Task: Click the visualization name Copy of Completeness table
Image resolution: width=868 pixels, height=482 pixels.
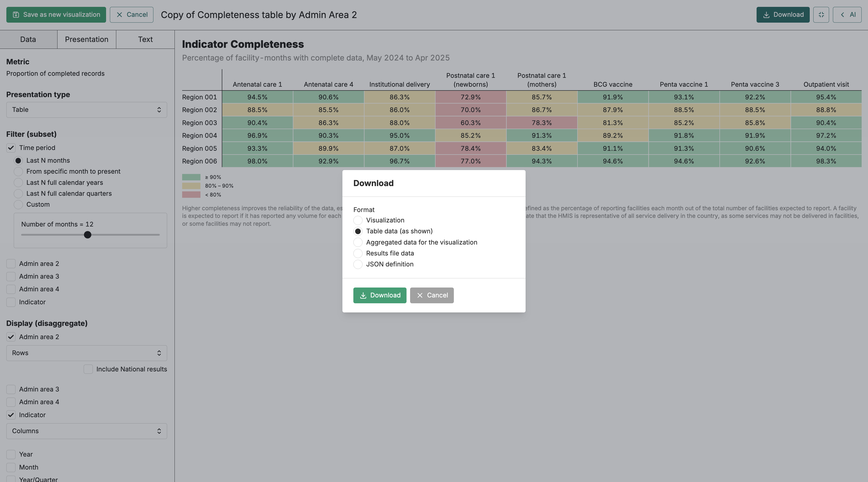Action: (x=258, y=15)
